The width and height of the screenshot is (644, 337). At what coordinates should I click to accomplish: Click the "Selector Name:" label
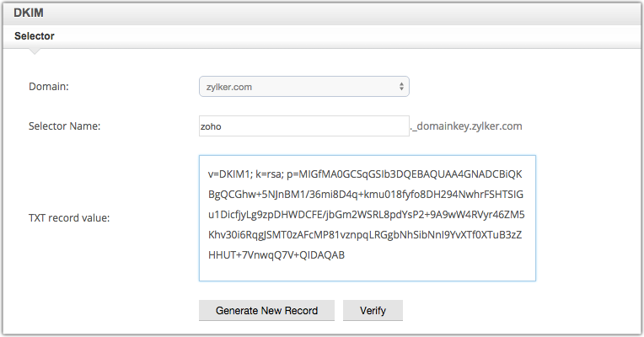click(x=65, y=126)
